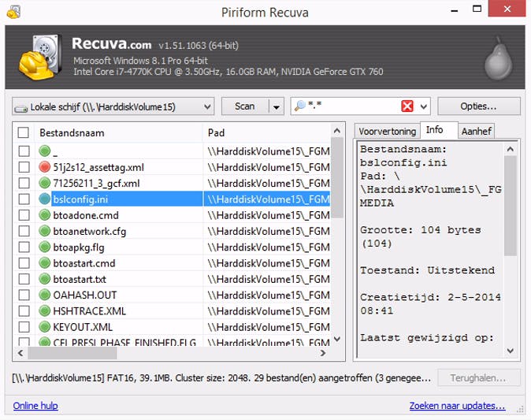
Task: Maximize the Recuva window
Action: (x=477, y=9)
